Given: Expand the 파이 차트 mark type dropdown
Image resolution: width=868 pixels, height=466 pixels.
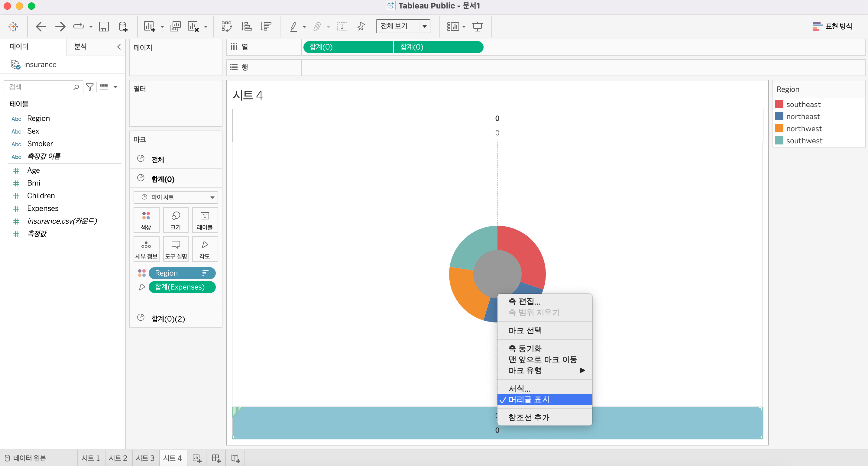Looking at the screenshot, I should point(212,197).
